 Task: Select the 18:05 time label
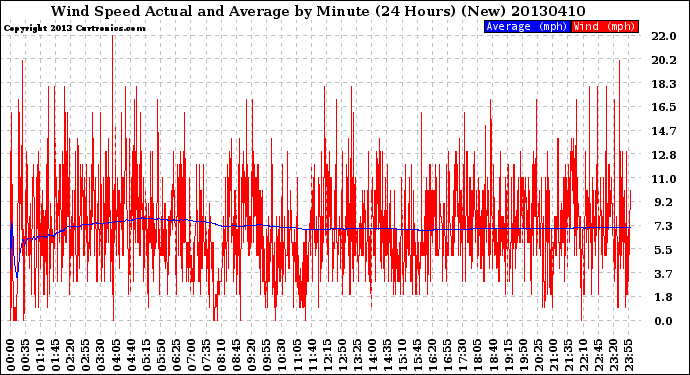pyautogui.click(x=477, y=355)
